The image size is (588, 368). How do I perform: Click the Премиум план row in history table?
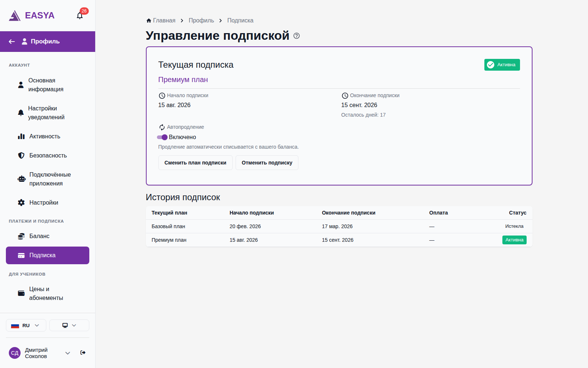[339, 240]
